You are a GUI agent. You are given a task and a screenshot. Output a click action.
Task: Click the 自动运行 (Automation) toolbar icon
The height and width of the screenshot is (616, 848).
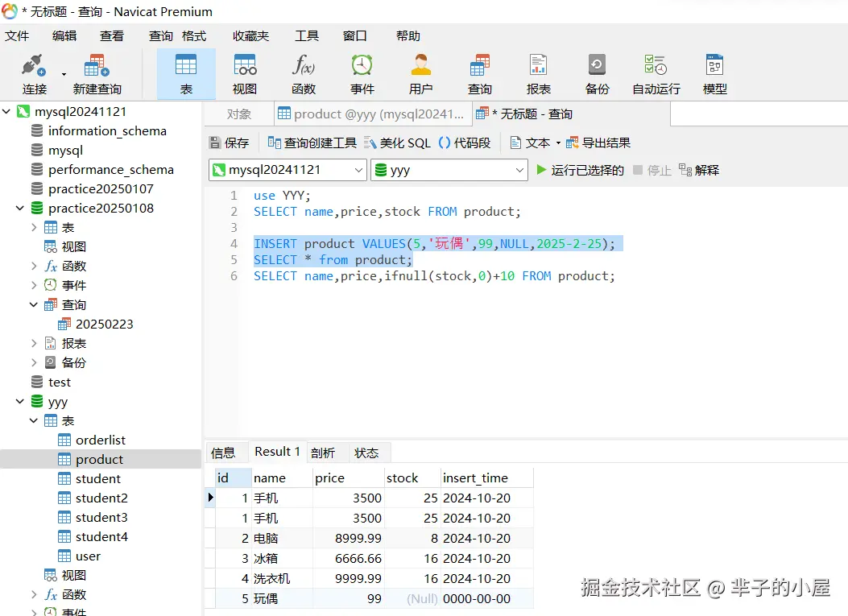click(x=656, y=75)
